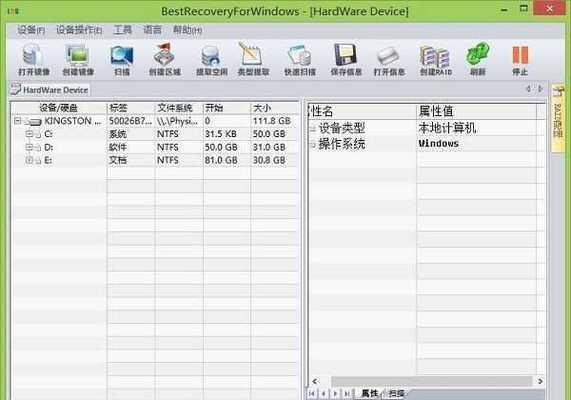This screenshot has height=400, width=571.
Task: Click the properties panel horizontal scrollbar
Action: 432,381
